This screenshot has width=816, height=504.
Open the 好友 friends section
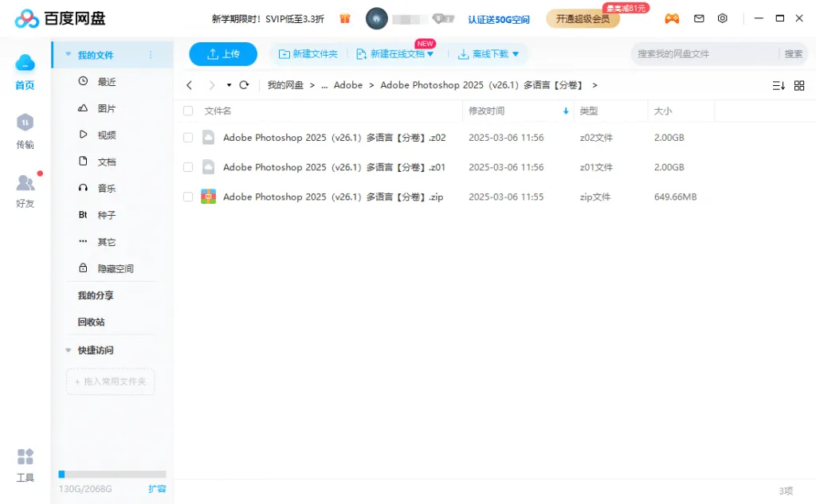tap(25, 191)
